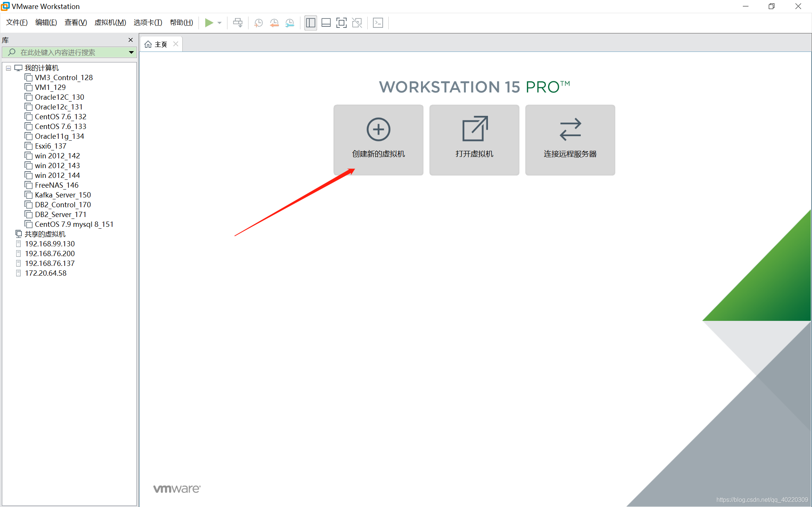This screenshot has width=812, height=507.
Task: Select Oracle12c_131 virtual machine
Action: [59, 107]
